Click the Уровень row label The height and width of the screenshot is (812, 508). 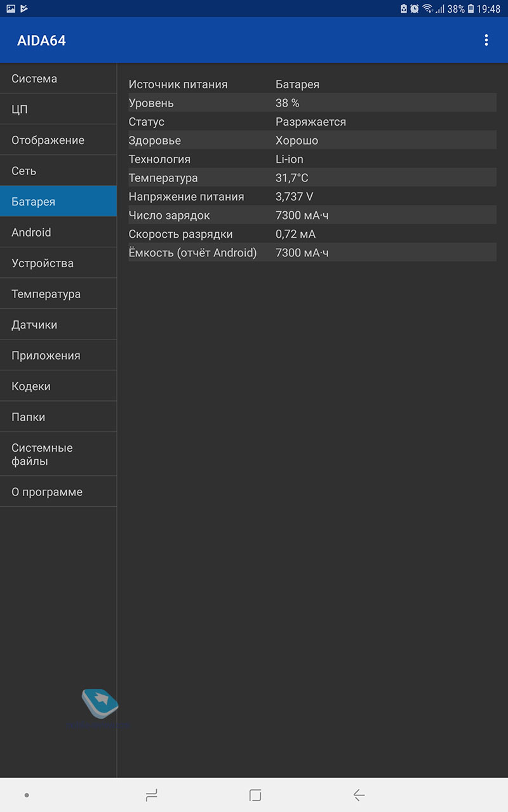point(151,103)
